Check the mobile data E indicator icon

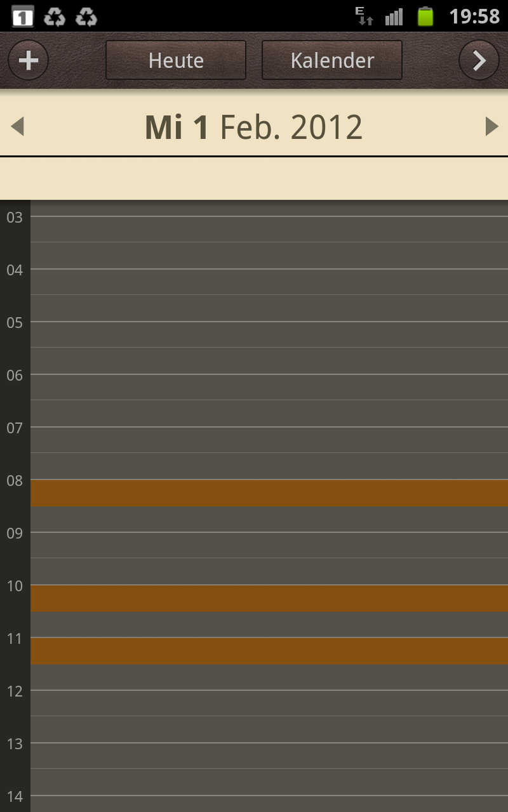364,16
